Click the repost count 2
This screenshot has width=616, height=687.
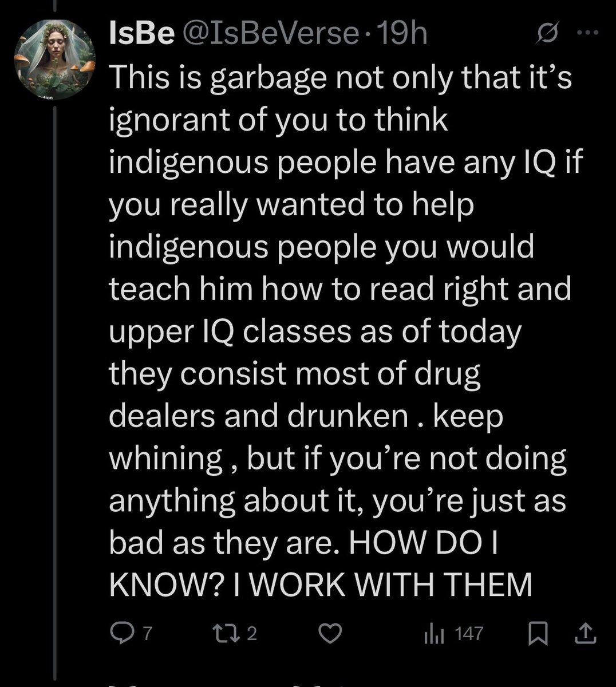[x=252, y=633]
